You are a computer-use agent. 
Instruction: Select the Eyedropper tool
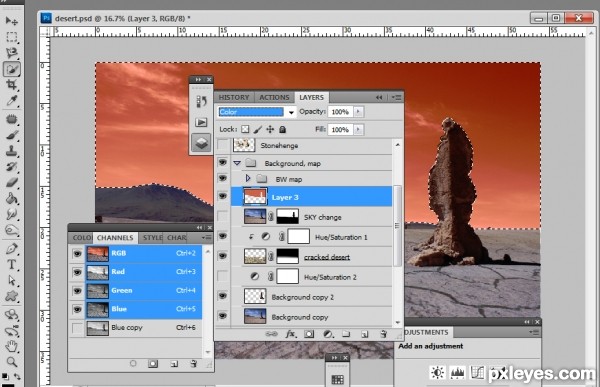11,101
